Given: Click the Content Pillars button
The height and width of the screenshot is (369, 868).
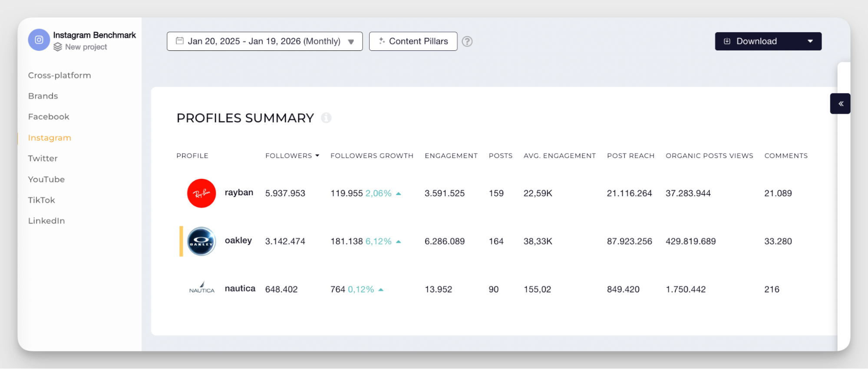Looking at the screenshot, I should coord(413,41).
